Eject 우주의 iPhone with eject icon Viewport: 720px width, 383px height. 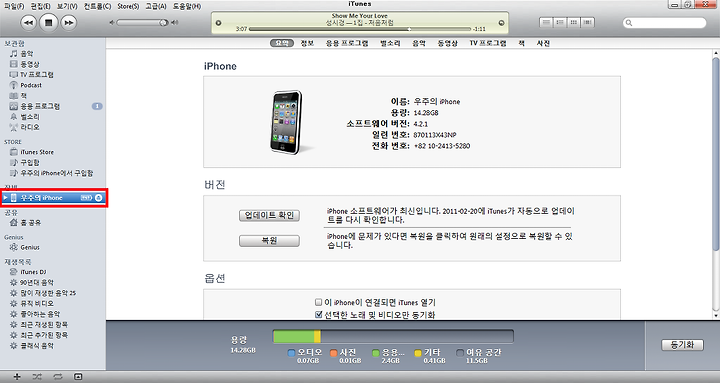[98, 197]
